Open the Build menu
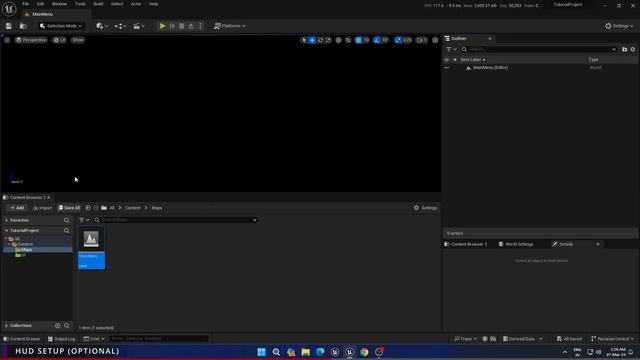Image resolution: width=640 pixels, height=360 pixels. (98, 4)
